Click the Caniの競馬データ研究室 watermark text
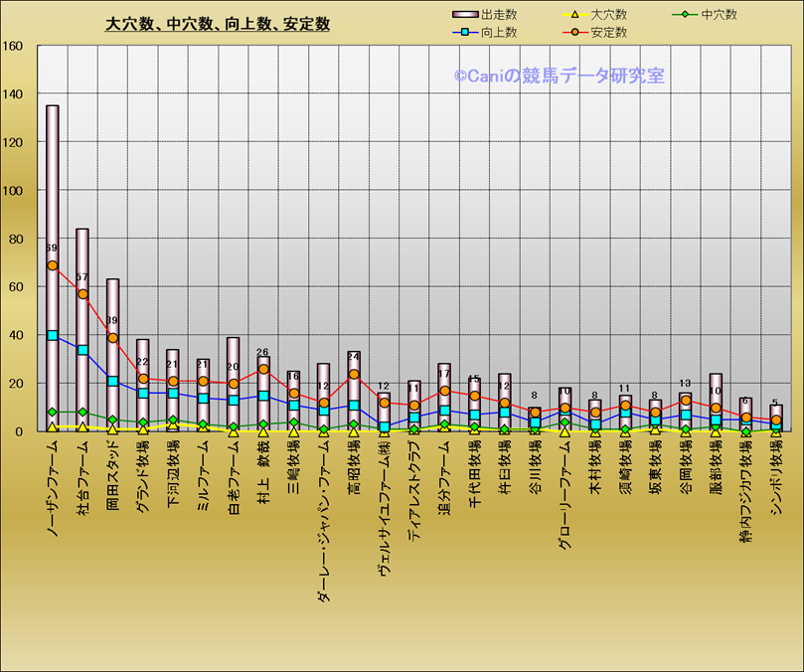Viewport: 804px width, 672px height. (560, 76)
